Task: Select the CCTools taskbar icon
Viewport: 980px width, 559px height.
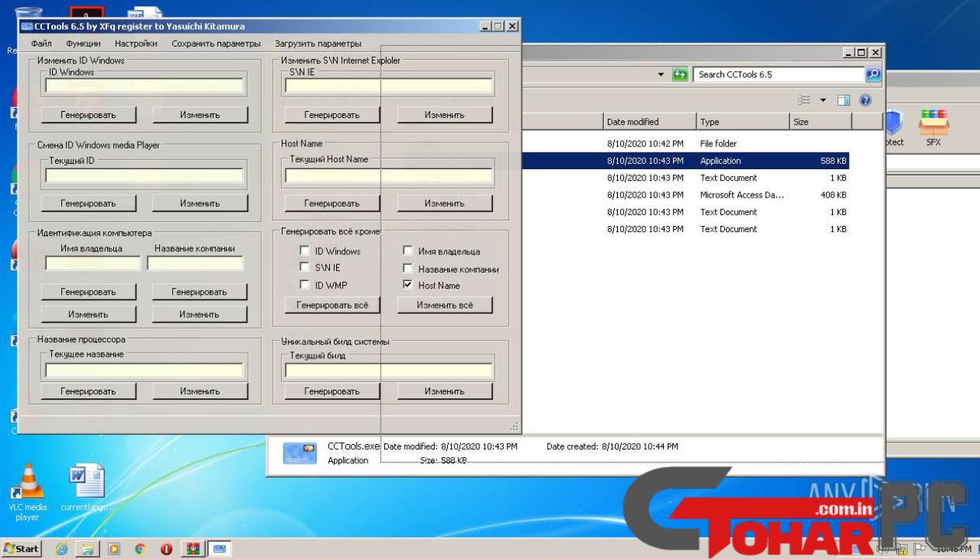Action: [x=220, y=549]
